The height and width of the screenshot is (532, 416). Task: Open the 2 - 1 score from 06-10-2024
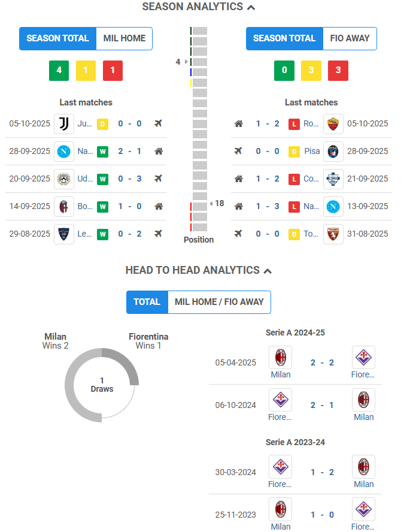[x=322, y=406]
